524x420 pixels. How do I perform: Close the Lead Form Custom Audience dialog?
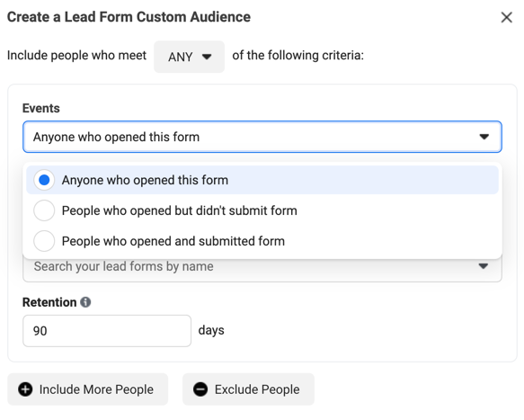pos(507,17)
